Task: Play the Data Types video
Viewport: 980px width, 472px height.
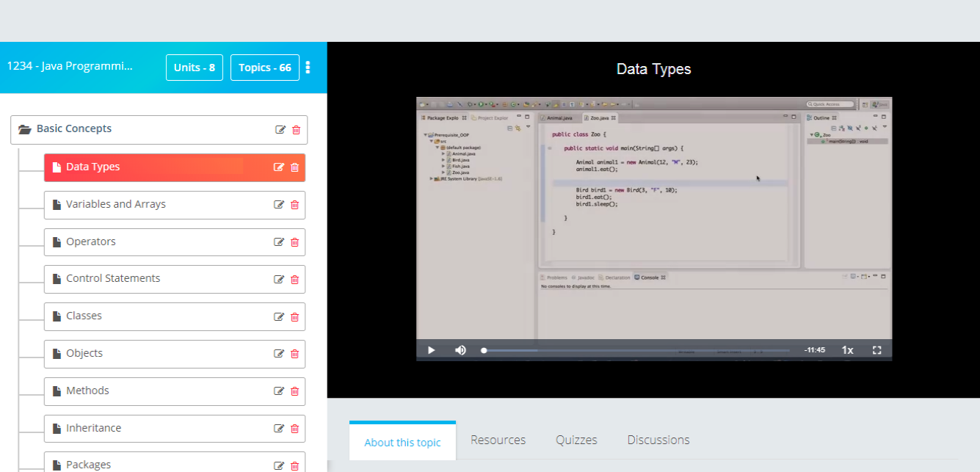Action: 432,350
